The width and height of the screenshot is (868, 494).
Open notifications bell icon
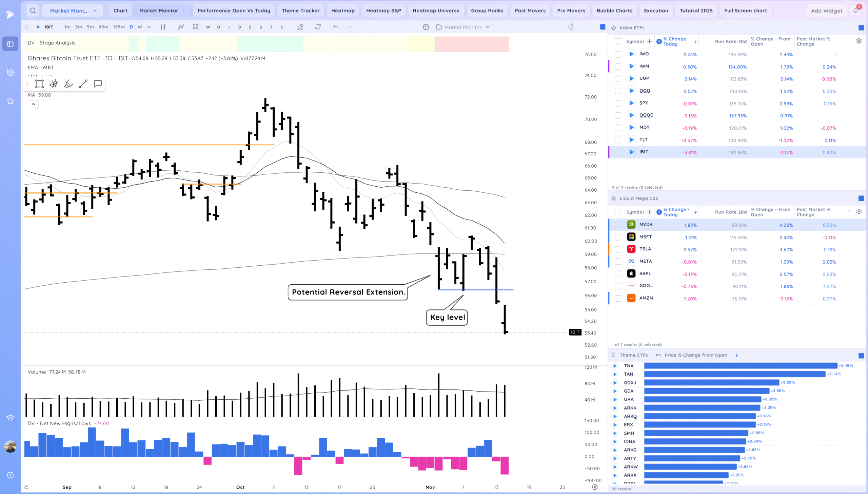[855, 11]
